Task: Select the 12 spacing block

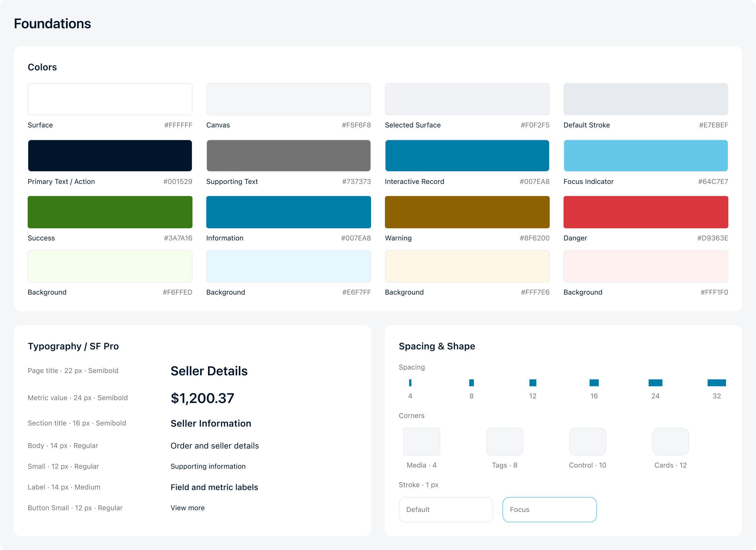Action: coord(533,383)
